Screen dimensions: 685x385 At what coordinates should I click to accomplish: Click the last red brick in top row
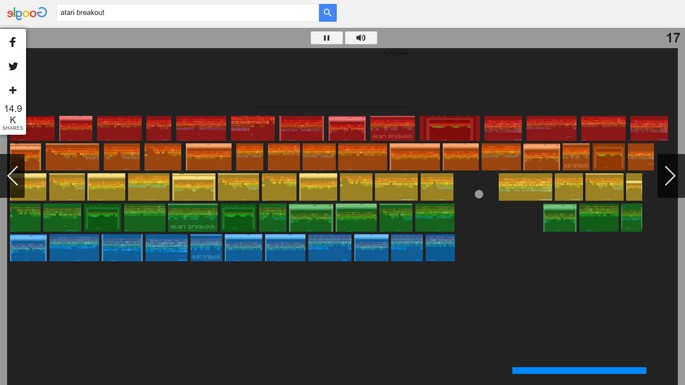pyautogui.click(x=649, y=128)
